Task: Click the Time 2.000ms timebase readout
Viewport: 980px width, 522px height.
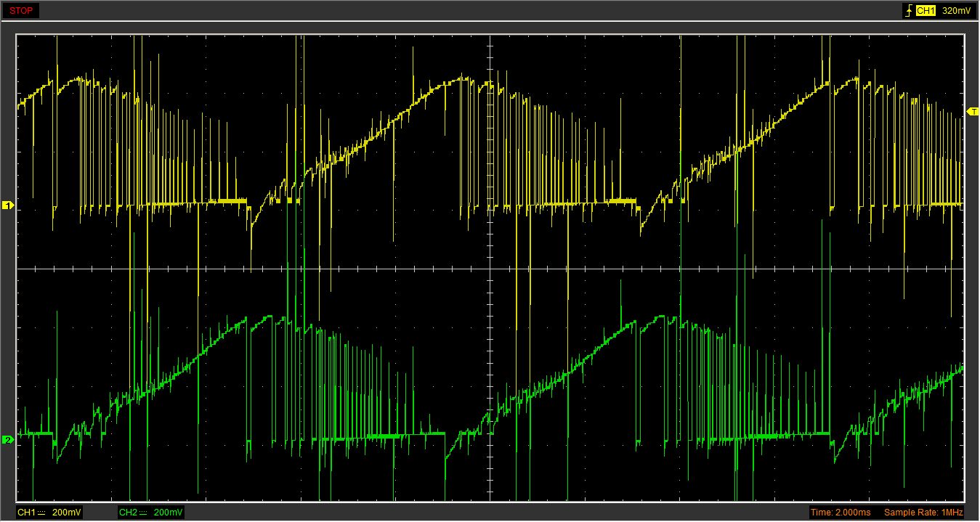Action: coord(843,513)
